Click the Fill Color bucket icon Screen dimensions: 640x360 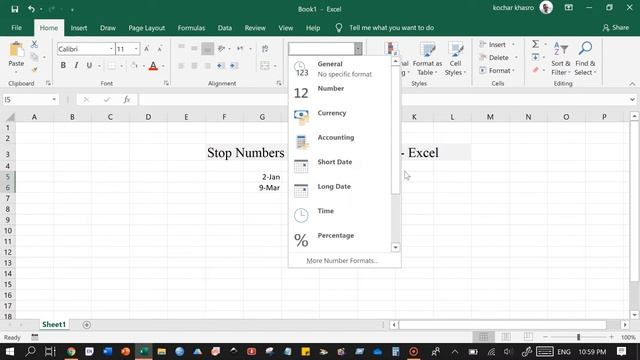pos(134,65)
